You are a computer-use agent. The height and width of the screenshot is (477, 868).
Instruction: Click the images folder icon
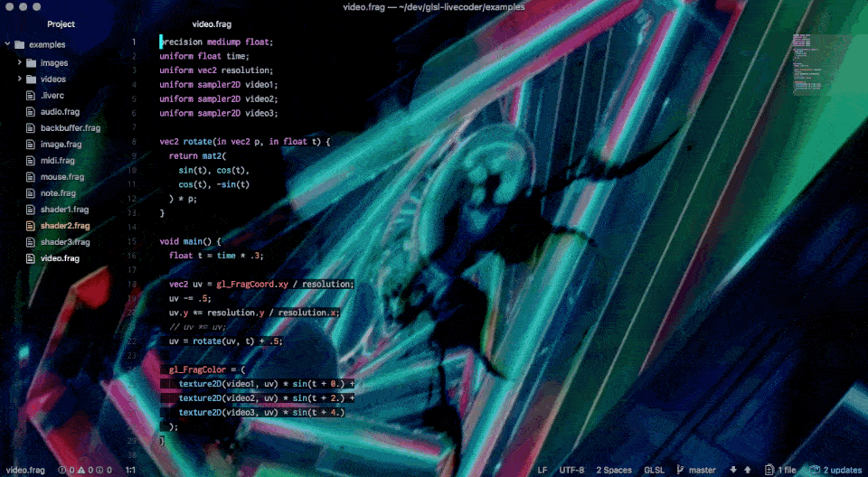pos(31,63)
